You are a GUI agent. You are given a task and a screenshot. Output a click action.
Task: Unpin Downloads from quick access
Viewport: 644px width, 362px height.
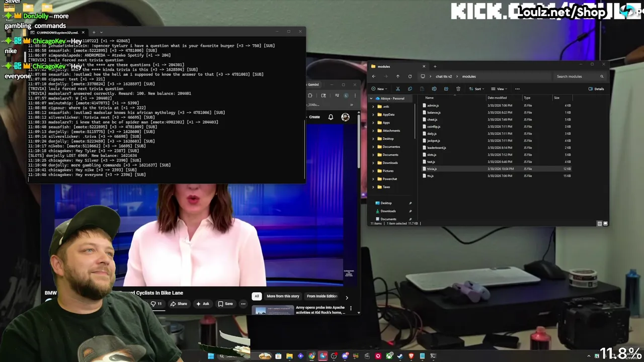pyautogui.click(x=410, y=211)
